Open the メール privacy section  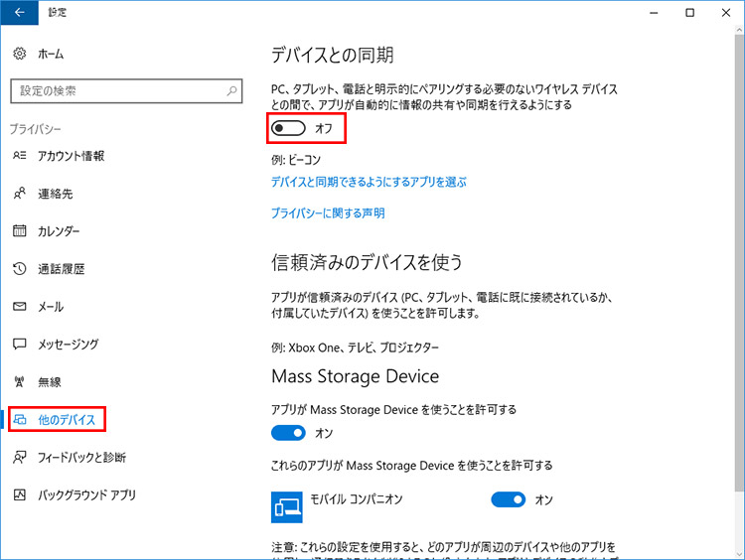(51, 307)
